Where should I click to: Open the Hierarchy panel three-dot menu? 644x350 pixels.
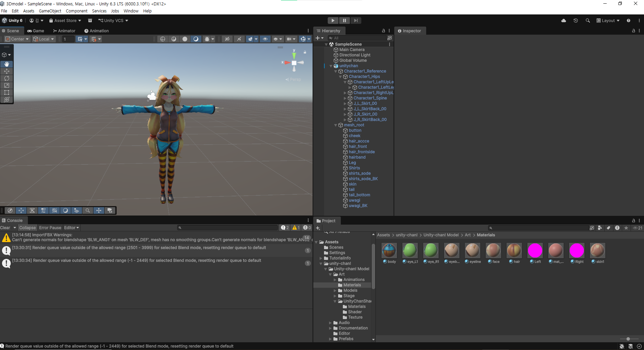[390, 31]
